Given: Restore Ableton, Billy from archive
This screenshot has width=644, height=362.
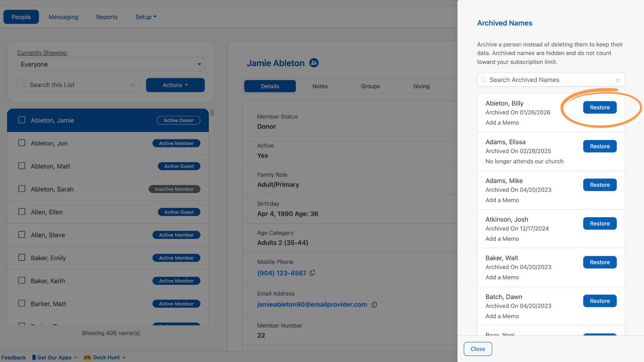Looking at the screenshot, I should 600,107.
